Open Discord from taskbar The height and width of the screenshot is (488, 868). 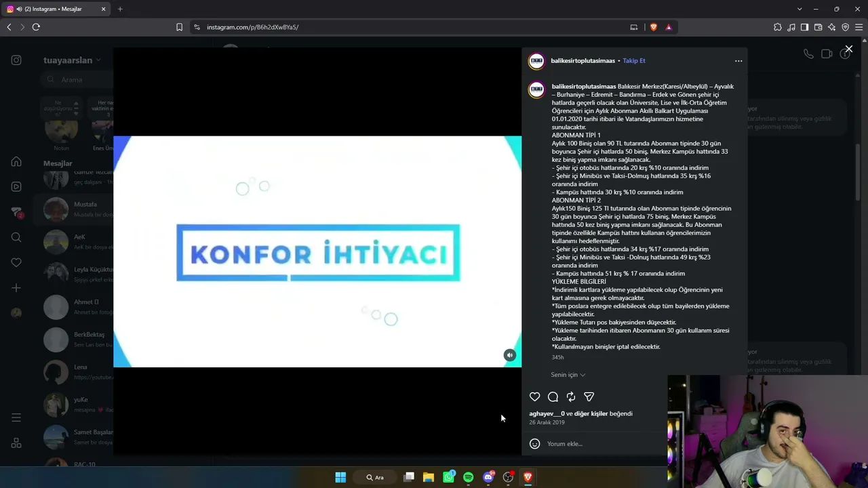pyautogui.click(x=488, y=477)
